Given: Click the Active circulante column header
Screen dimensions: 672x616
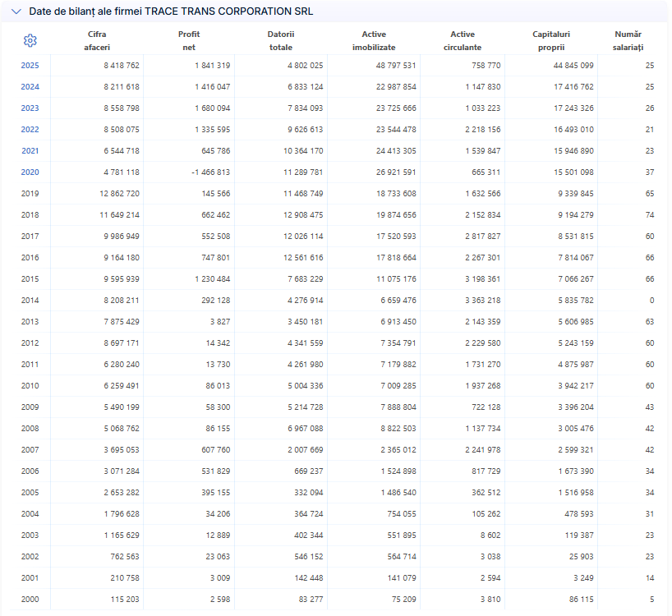Looking at the screenshot, I should [463, 41].
